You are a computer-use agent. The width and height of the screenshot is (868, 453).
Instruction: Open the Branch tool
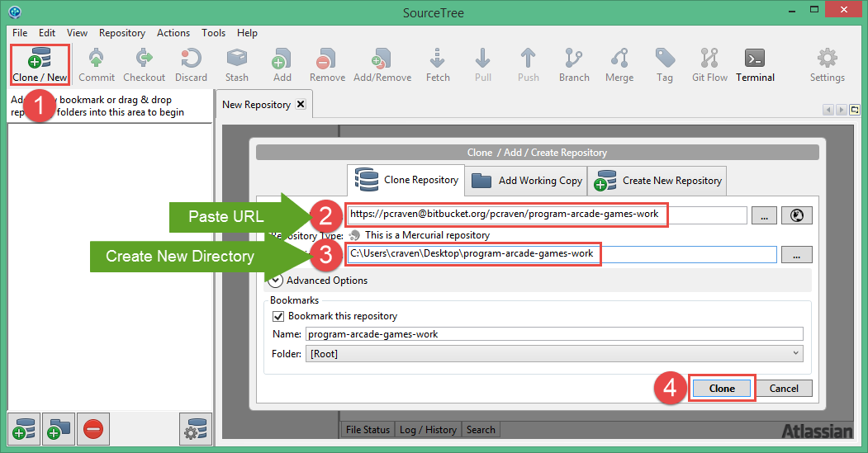click(574, 64)
